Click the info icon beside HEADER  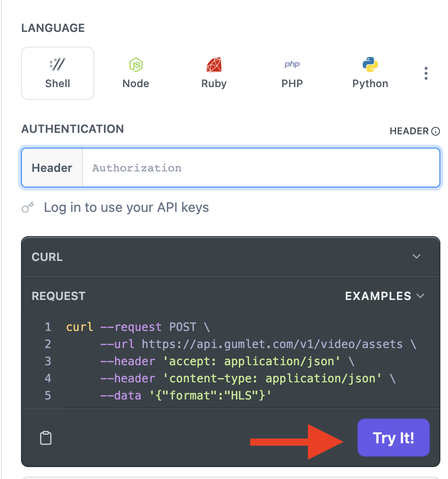[435, 131]
